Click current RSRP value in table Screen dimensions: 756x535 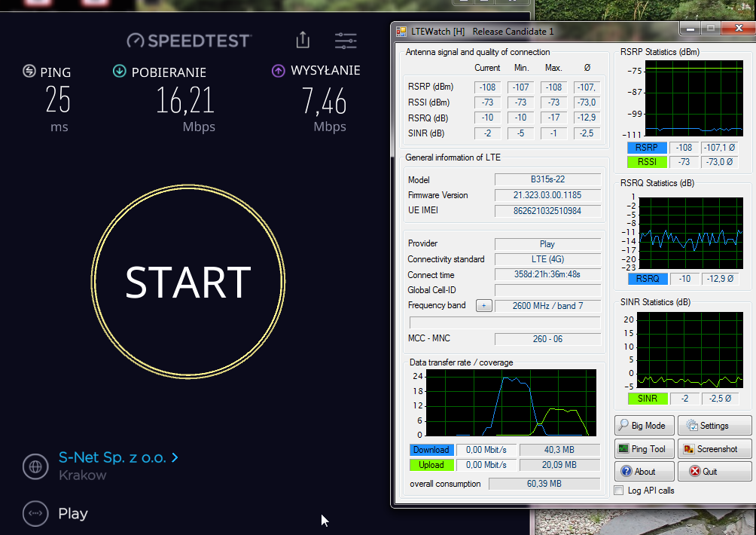pos(487,87)
